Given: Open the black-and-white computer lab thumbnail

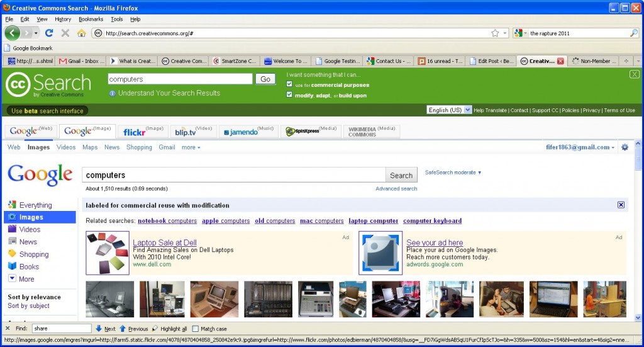Looking at the screenshot, I should coord(109,299).
